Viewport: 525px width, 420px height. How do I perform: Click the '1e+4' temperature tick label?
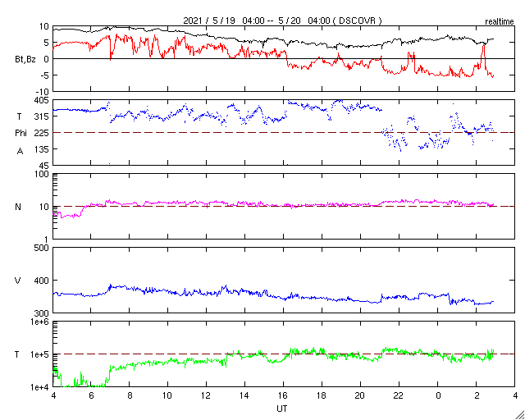pos(39,387)
